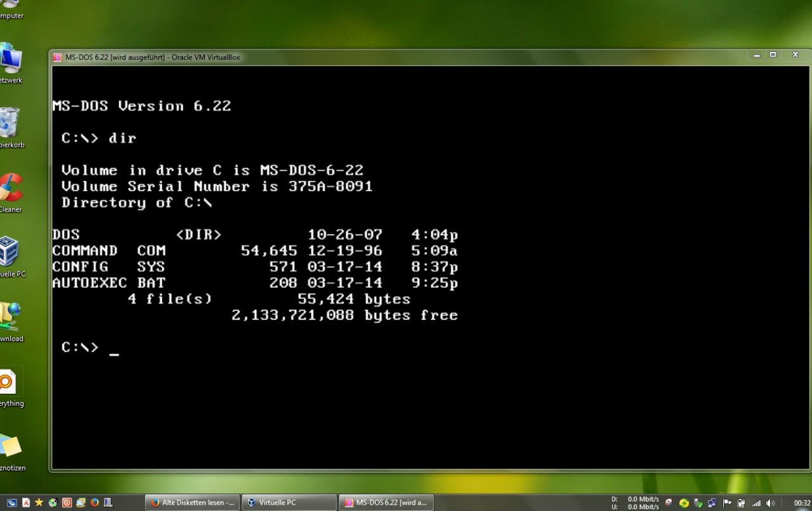
Task: Click the red square quick launch icon
Action: point(67,503)
